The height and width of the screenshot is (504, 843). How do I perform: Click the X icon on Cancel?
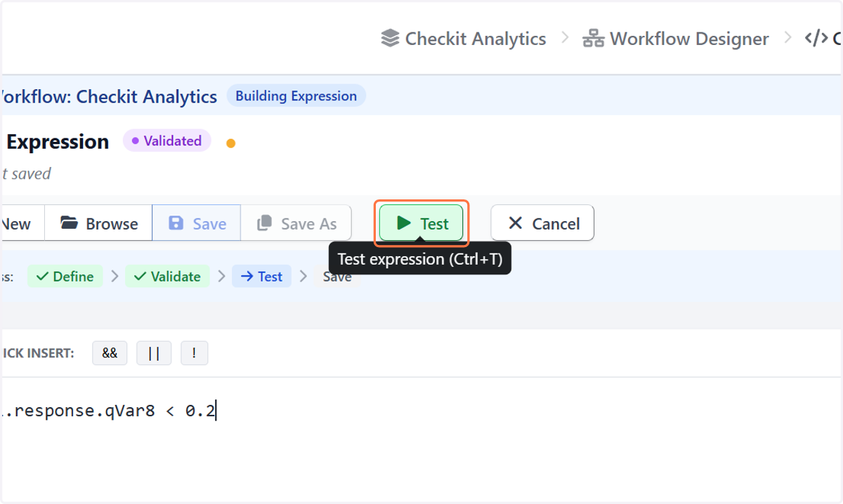[516, 223]
